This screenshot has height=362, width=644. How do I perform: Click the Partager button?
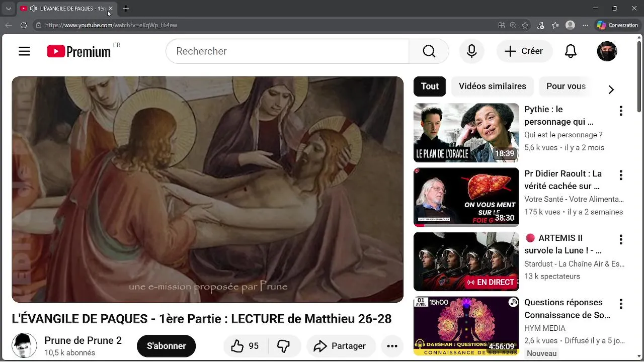click(341, 346)
